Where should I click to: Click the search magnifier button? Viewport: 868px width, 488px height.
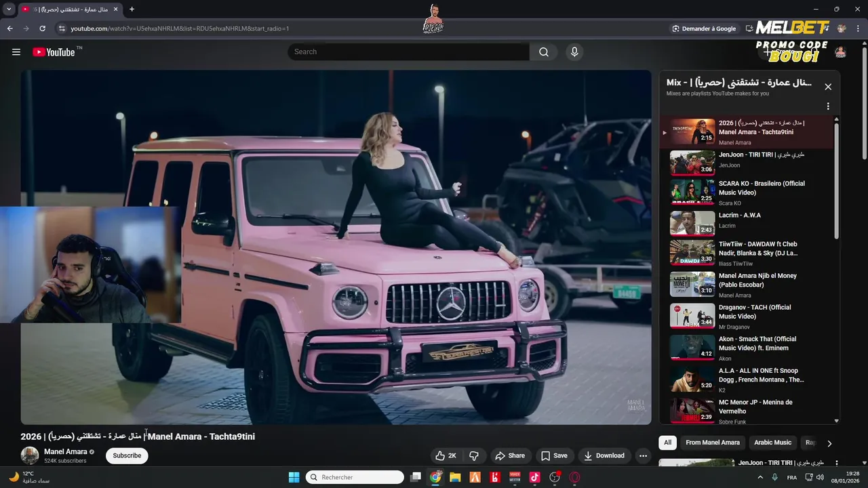[x=543, y=52]
